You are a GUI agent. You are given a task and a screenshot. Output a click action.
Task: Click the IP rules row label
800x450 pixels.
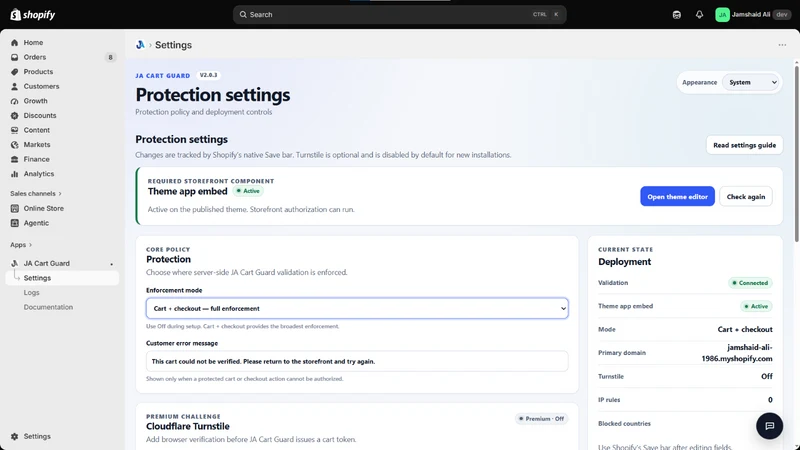pos(609,400)
